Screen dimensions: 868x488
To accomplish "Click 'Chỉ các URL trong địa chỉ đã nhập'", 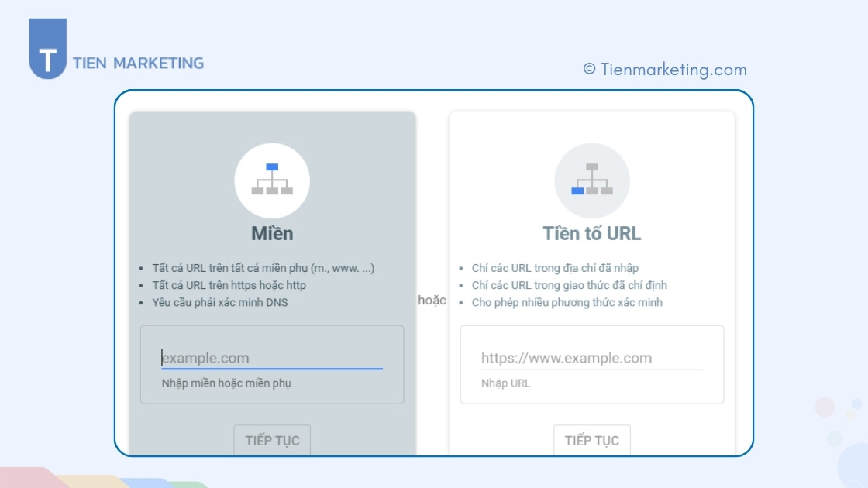I will coord(555,268).
